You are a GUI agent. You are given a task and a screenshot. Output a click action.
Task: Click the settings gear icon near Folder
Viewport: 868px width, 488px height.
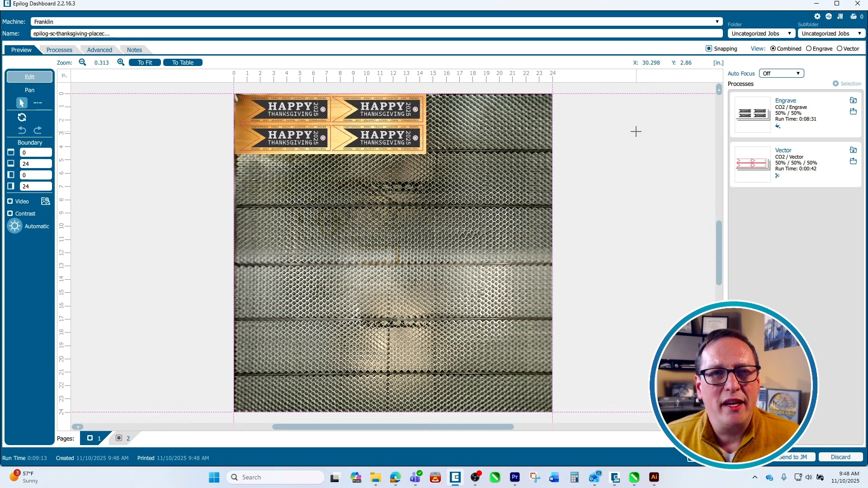(x=818, y=16)
